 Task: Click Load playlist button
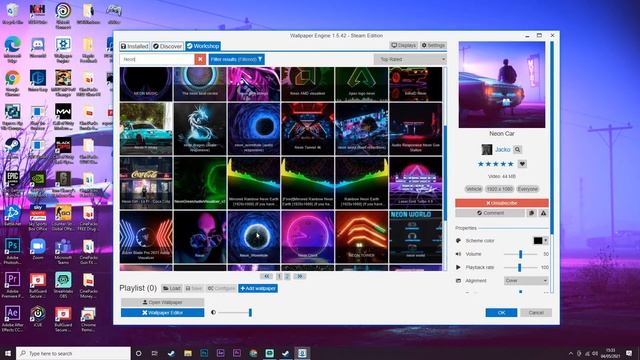171,289
